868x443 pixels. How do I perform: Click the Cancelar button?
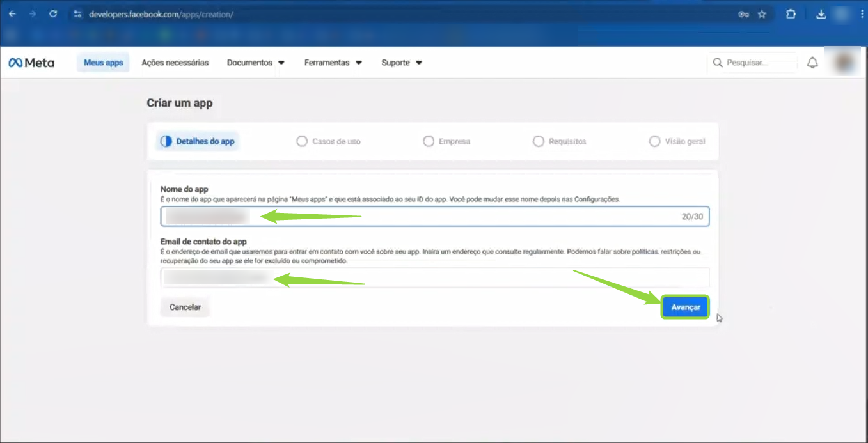click(185, 307)
